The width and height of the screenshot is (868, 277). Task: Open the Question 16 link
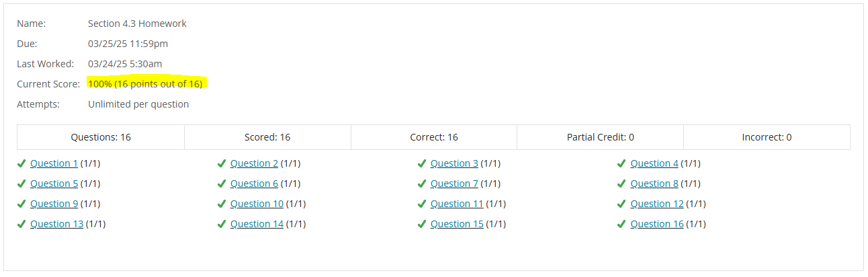click(657, 224)
